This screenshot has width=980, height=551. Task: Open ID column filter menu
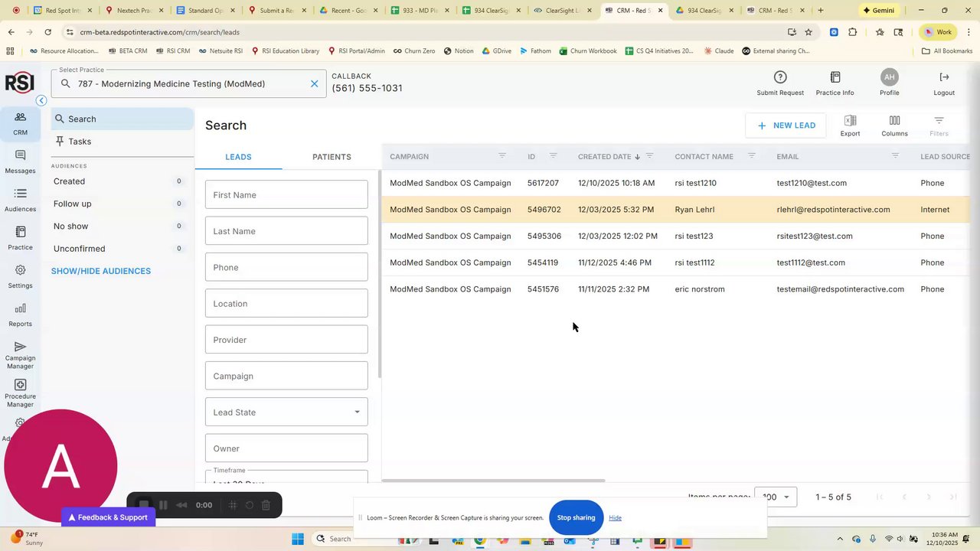click(x=553, y=156)
